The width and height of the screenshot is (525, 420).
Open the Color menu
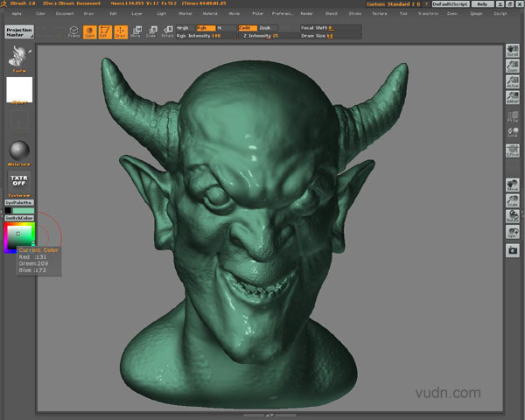40,14
